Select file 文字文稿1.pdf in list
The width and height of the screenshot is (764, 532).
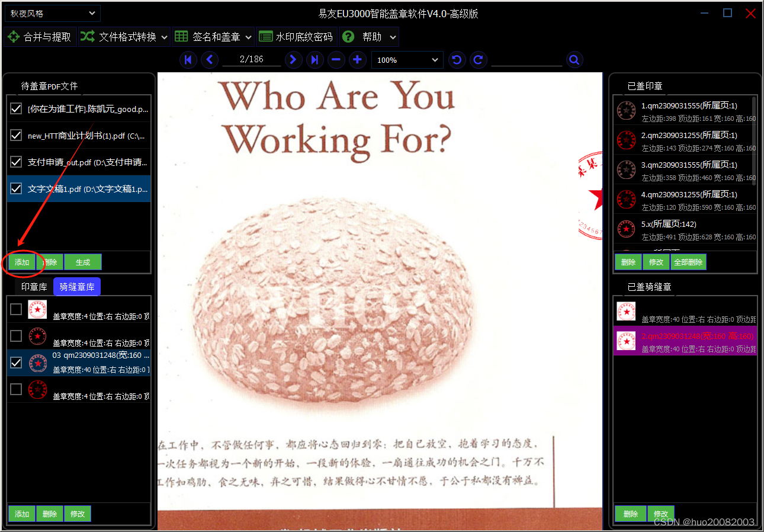(x=79, y=188)
